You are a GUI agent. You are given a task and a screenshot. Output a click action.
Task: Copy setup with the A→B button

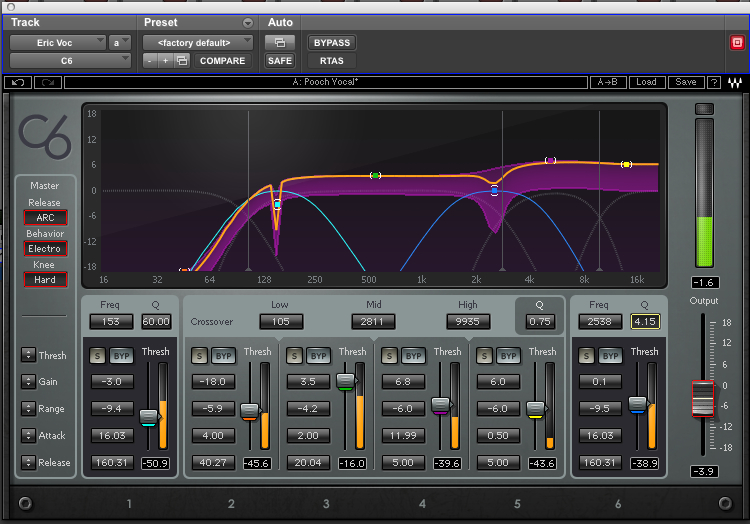point(607,82)
